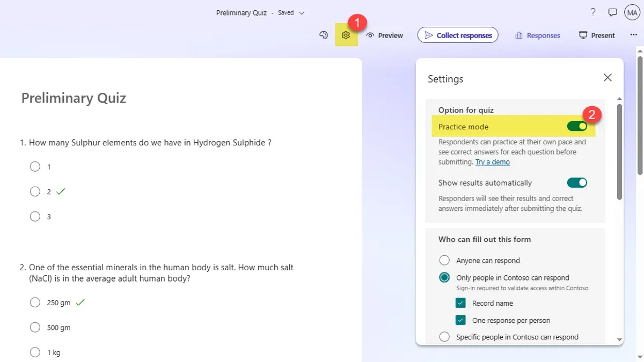Choose the 500 gm answer option
The width and height of the screenshot is (644, 362).
coord(35,328)
